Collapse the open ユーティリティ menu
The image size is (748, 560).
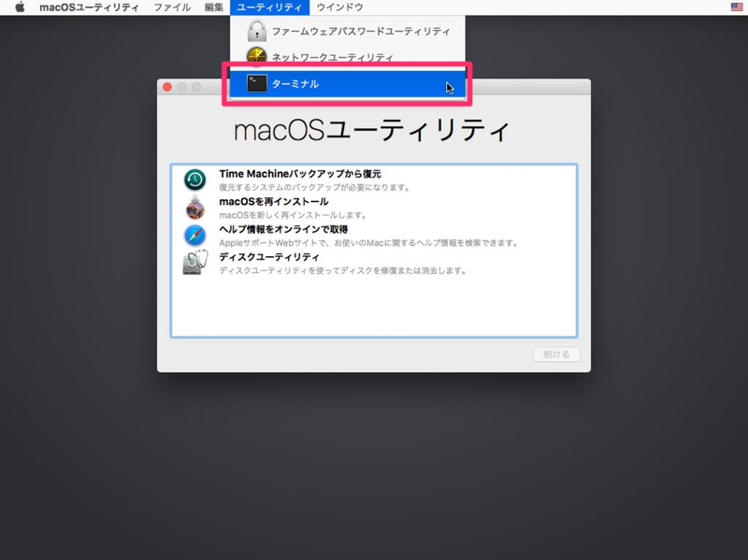coord(269,7)
